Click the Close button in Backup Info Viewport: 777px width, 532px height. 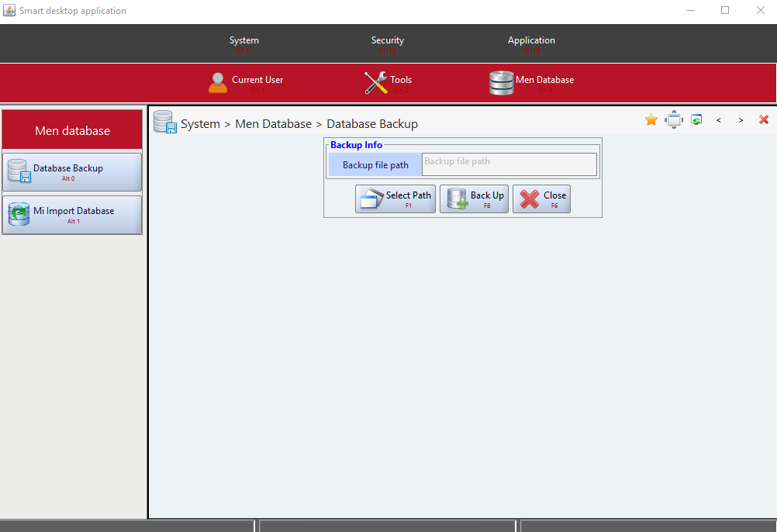[541, 199]
